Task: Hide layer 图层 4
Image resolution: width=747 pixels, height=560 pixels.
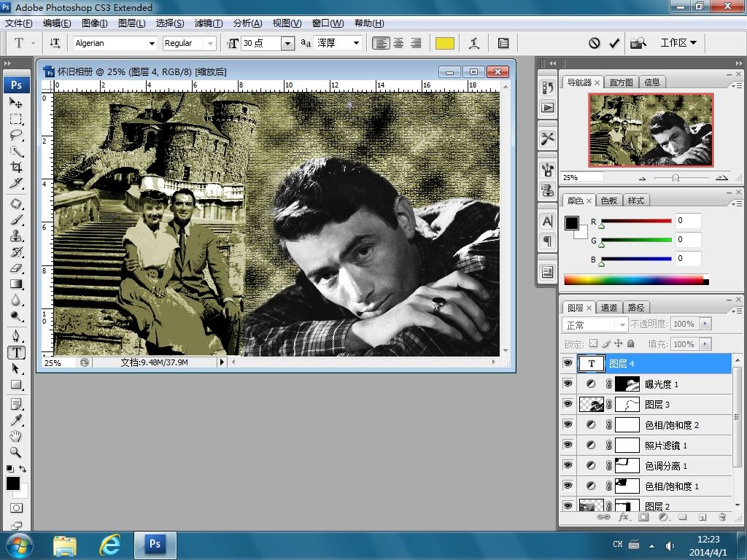Action: pyautogui.click(x=568, y=363)
